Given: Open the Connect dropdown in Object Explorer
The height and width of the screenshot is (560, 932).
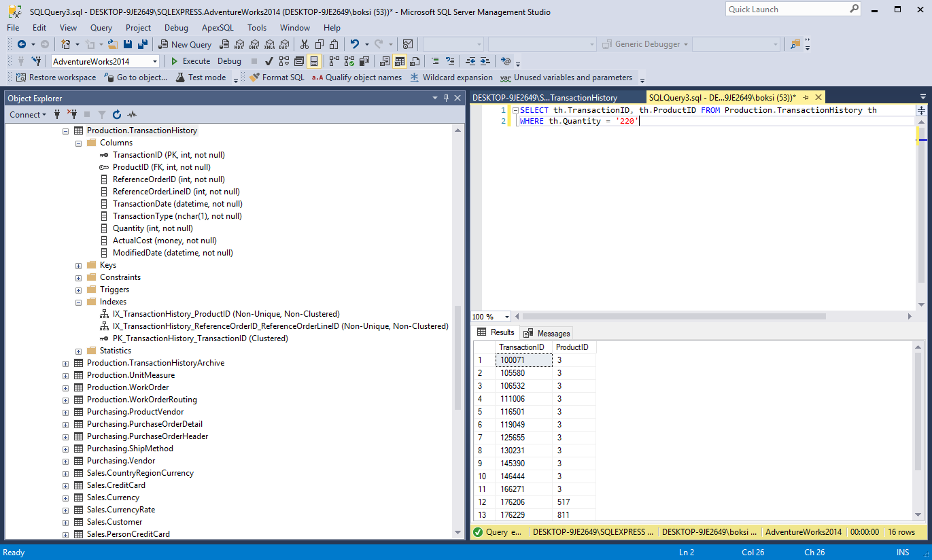Looking at the screenshot, I should (x=28, y=115).
